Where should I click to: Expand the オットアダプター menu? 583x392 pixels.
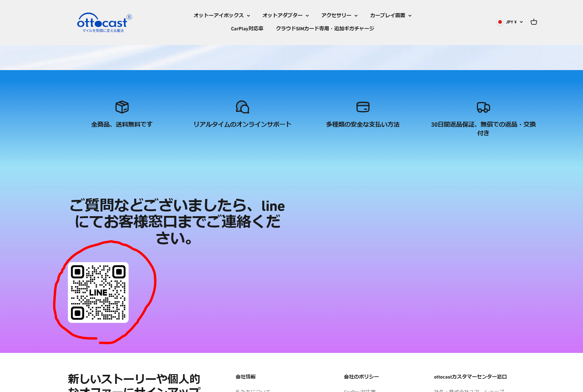coord(286,15)
